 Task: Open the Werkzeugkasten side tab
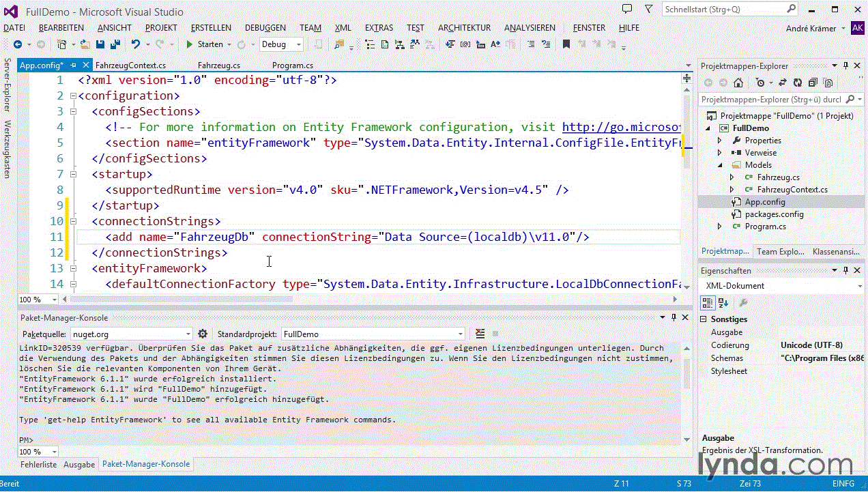coord(8,149)
